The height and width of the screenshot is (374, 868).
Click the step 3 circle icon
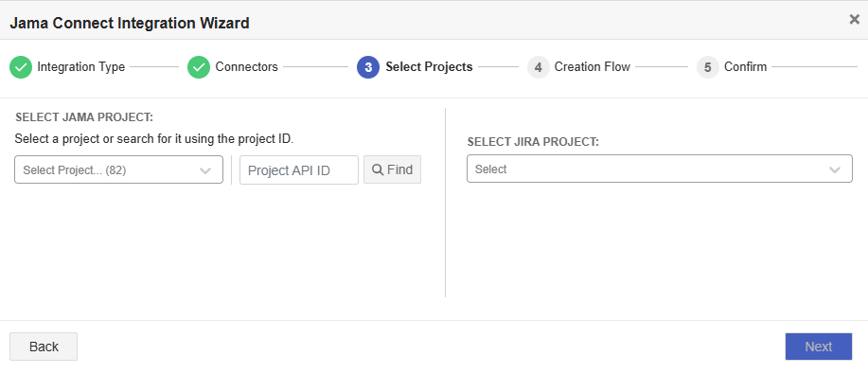pyautogui.click(x=368, y=67)
